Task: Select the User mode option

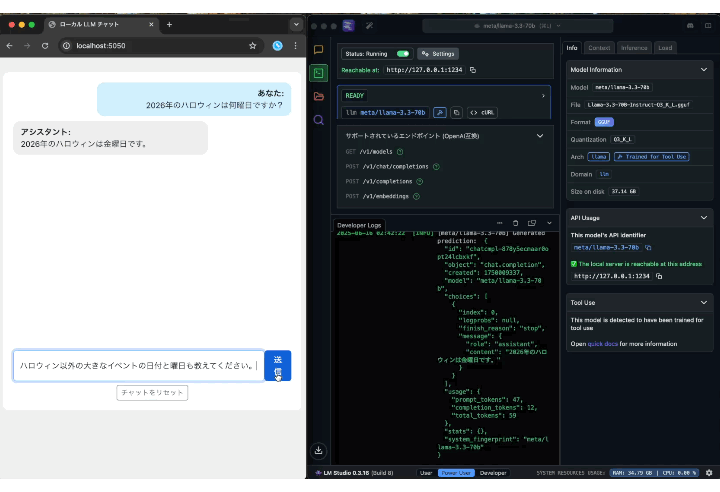Action: (x=426, y=473)
